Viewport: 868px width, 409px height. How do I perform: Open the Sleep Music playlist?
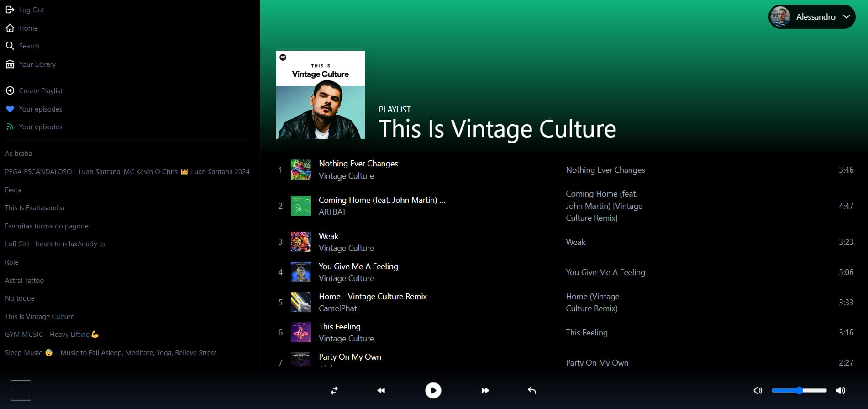coord(111,353)
